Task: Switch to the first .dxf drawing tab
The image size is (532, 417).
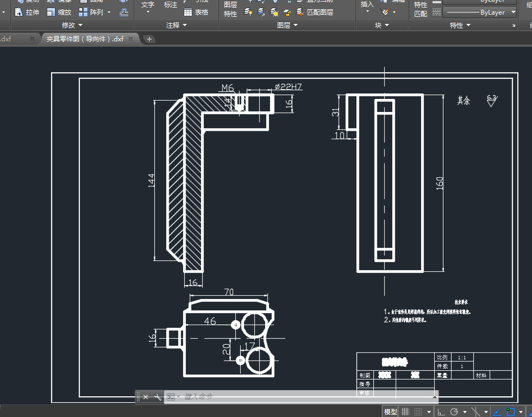Action: 6,39
